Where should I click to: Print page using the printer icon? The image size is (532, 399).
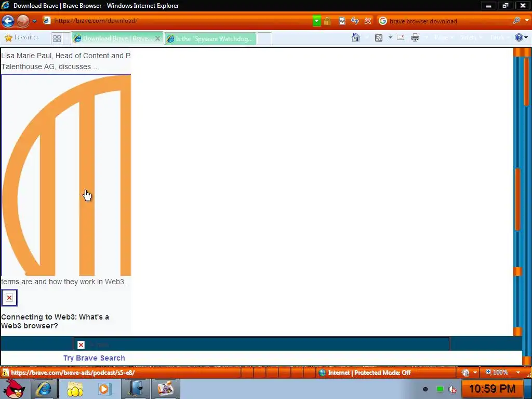(415, 37)
